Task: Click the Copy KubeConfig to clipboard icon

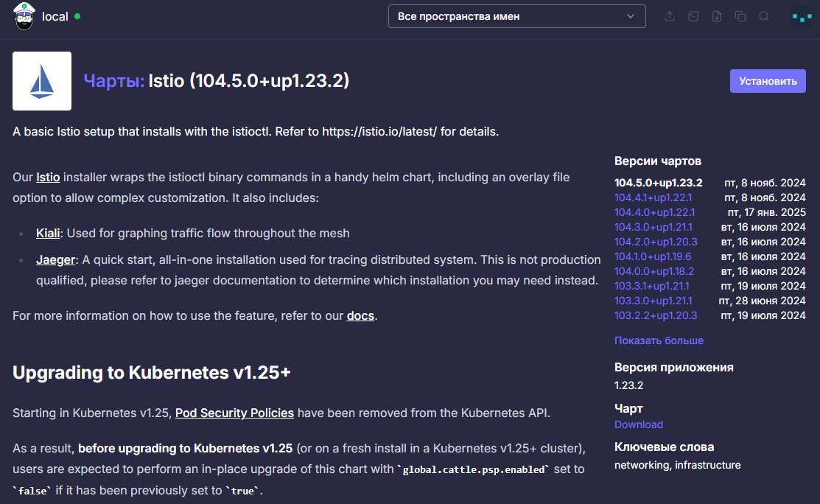Action: click(740, 16)
